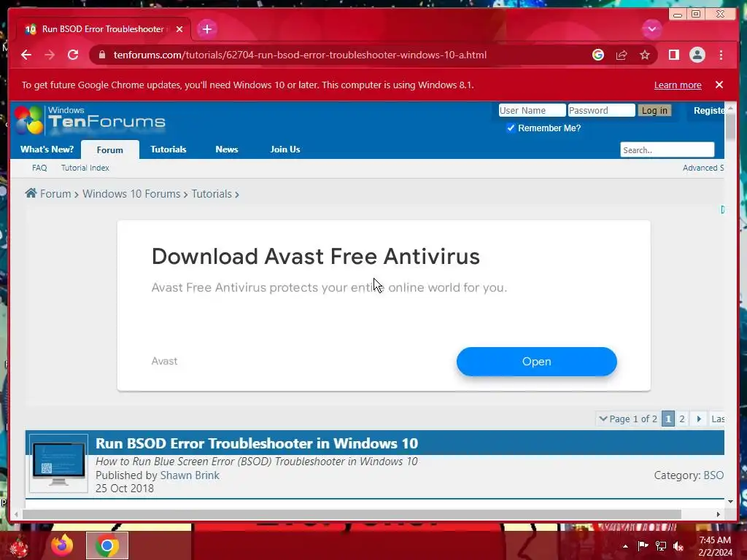Click the Tutorials breadcrumb link
This screenshot has height=560, width=747.
[x=212, y=194]
